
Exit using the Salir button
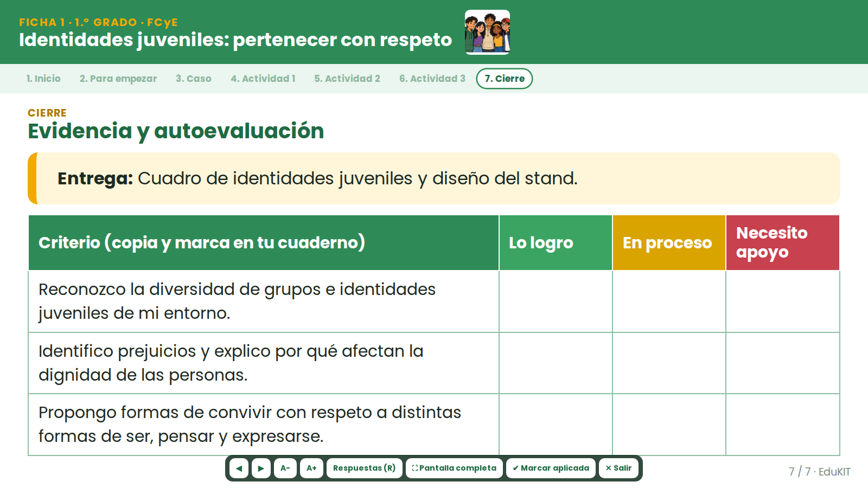click(x=618, y=468)
